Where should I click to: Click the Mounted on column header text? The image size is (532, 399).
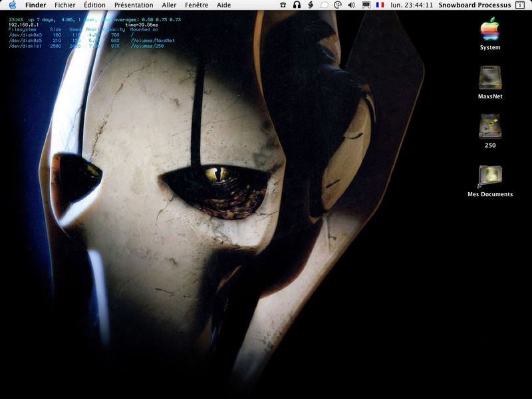pyautogui.click(x=144, y=29)
